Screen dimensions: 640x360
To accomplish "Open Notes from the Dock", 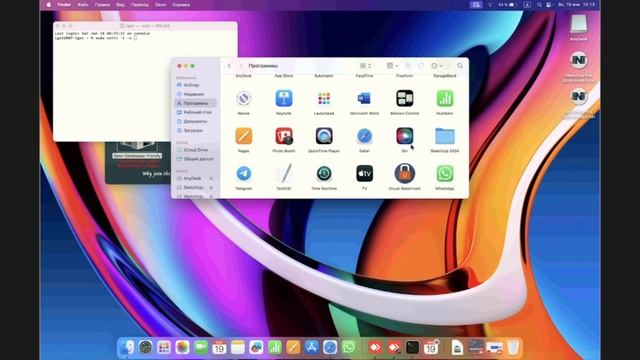I will pos(238,348).
